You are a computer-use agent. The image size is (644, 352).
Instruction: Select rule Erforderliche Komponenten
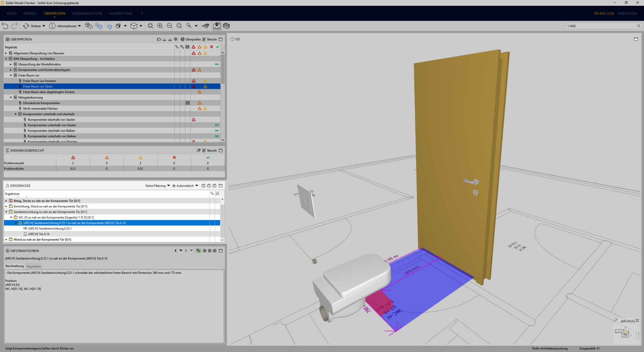click(41, 103)
